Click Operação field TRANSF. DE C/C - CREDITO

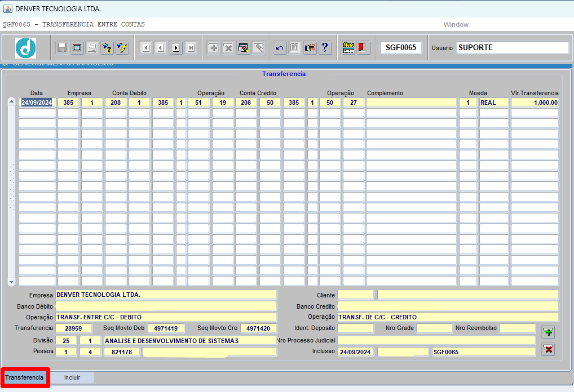coord(448,317)
